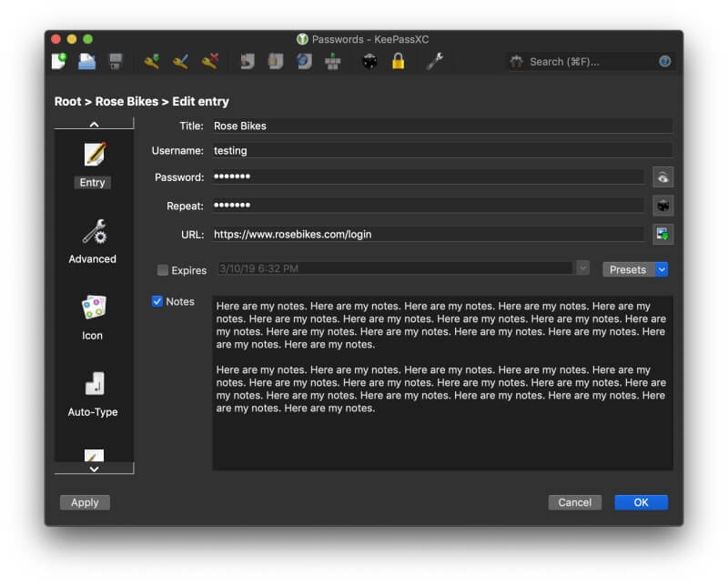Uncheck the Notes checkbox
728x585 pixels.
pyautogui.click(x=157, y=301)
